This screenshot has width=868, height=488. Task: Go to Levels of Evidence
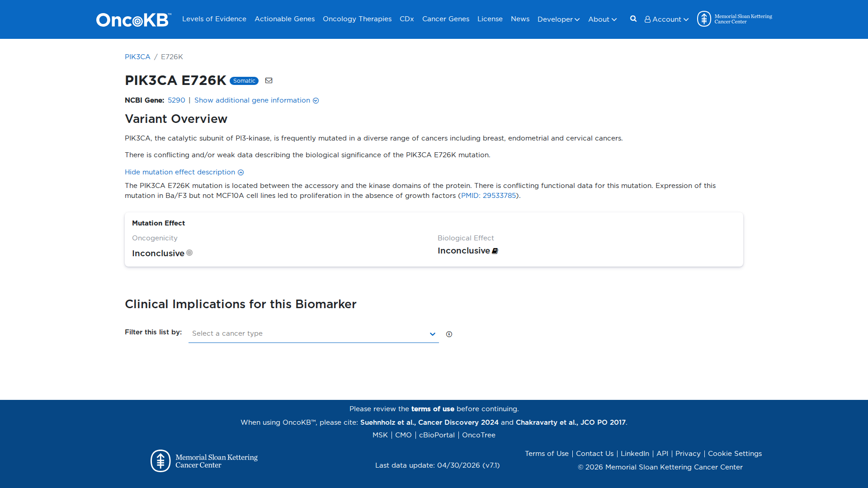click(x=214, y=19)
